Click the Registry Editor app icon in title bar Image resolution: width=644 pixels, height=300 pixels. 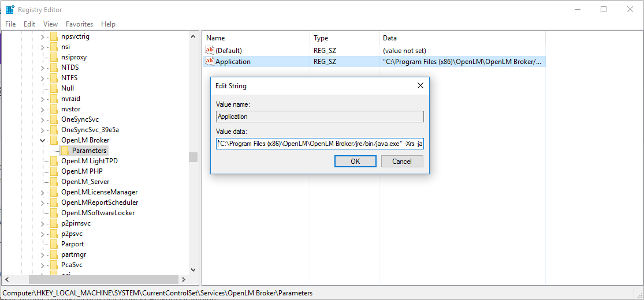point(10,9)
